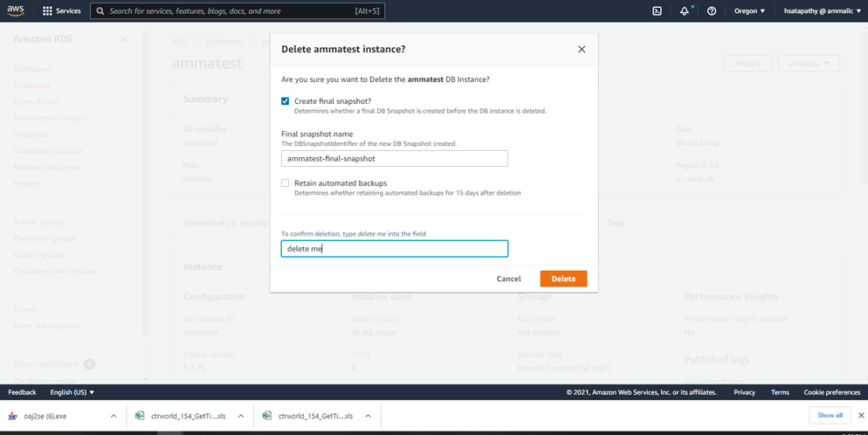Click the Delete button
Image resolution: width=868 pixels, height=435 pixels.
click(x=563, y=279)
